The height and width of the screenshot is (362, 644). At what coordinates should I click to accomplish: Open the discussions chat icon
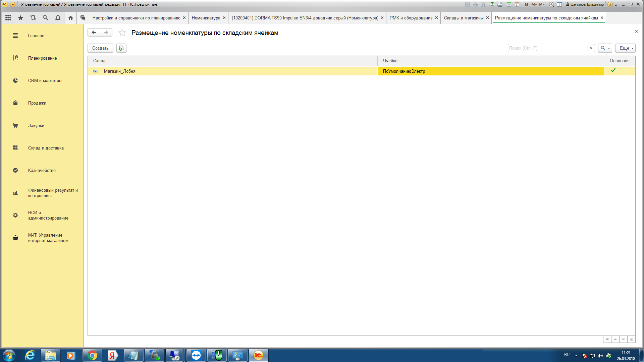(x=83, y=18)
